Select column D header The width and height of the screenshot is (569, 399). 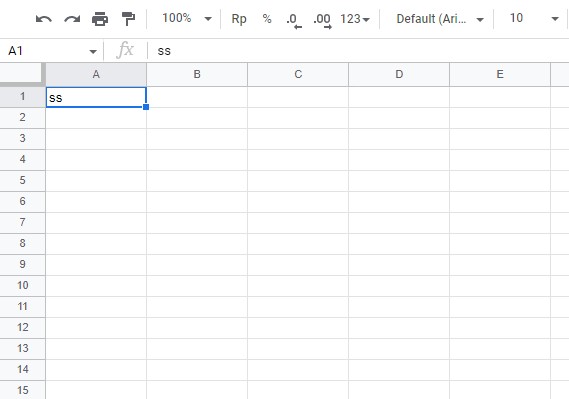399,74
